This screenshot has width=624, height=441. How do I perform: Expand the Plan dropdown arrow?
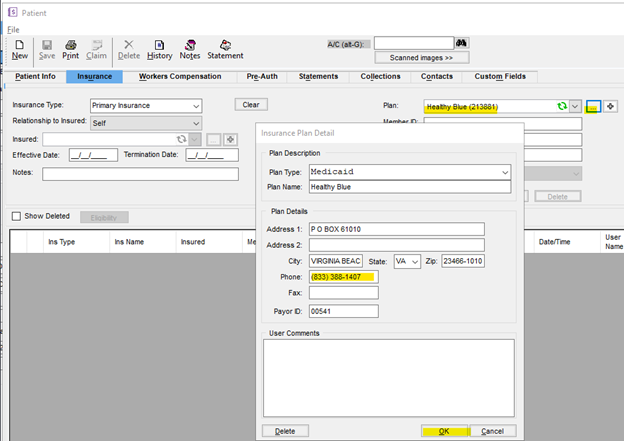tap(575, 106)
